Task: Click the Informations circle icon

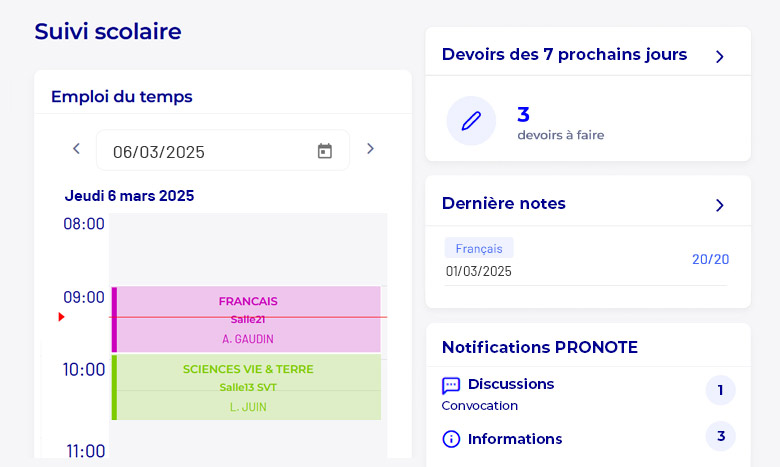Action: (451, 439)
